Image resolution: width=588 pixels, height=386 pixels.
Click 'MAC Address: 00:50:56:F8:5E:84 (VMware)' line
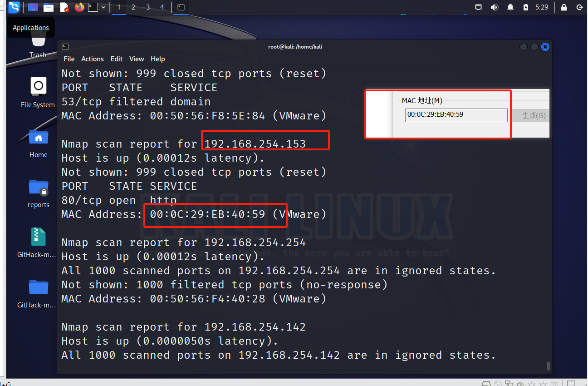194,116
